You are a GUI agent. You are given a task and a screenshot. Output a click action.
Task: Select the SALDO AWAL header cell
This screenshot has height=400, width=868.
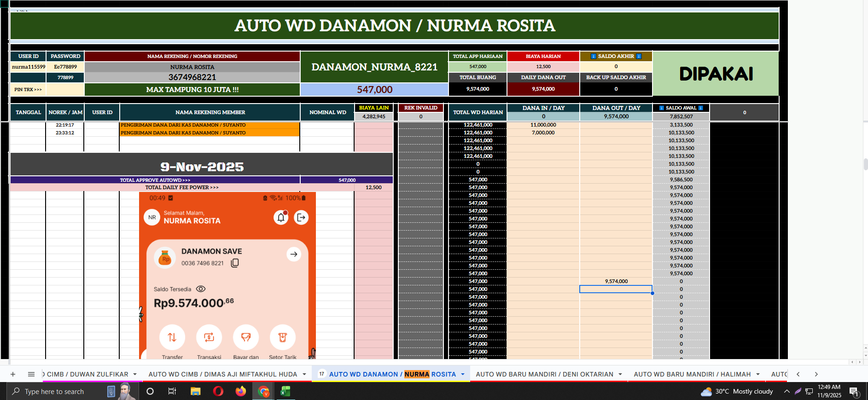681,108
